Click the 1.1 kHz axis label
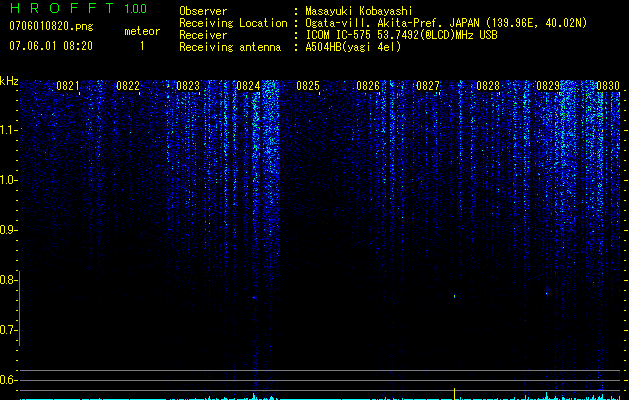Image resolution: width=629 pixels, height=400 pixels. pos(7,130)
